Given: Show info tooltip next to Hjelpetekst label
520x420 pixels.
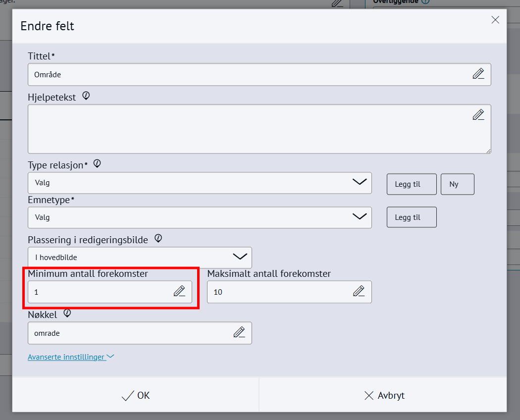Looking at the screenshot, I should (86, 96).
